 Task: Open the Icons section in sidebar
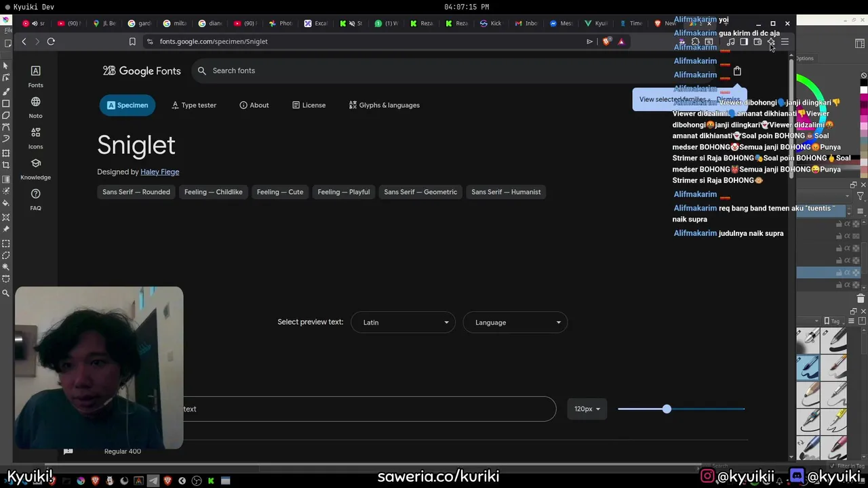tap(35, 138)
